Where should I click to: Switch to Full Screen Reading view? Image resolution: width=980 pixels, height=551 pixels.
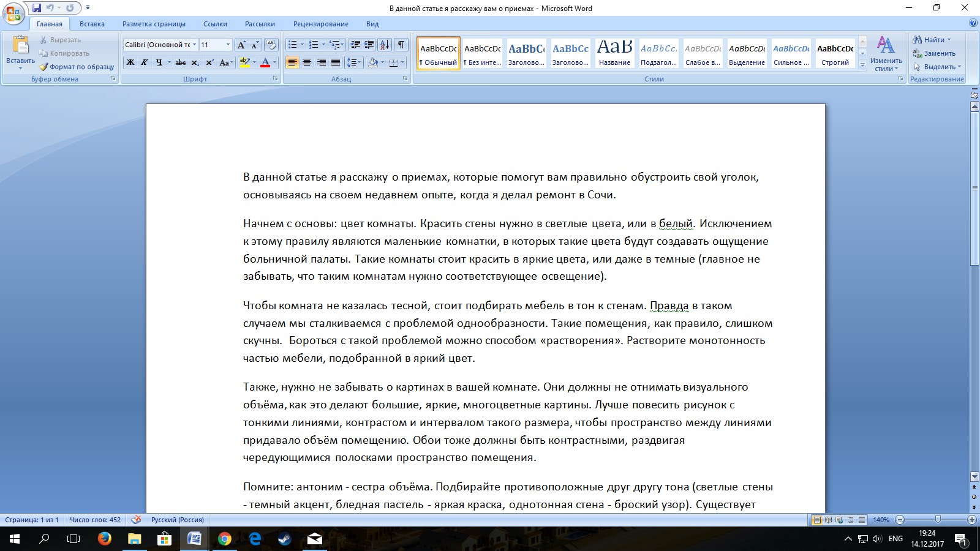[828, 520]
